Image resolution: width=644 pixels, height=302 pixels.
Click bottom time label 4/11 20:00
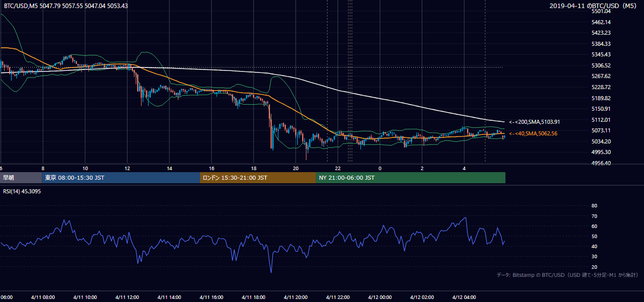(295, 297)
